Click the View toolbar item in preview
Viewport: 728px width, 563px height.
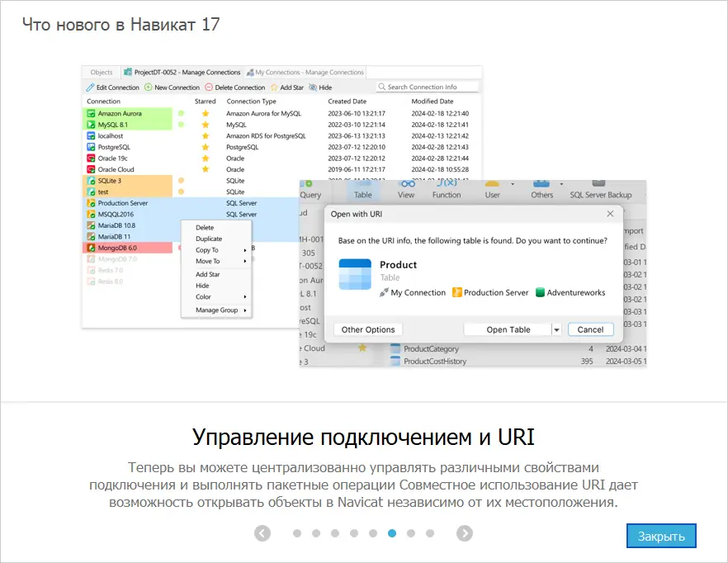coord(406,191)
